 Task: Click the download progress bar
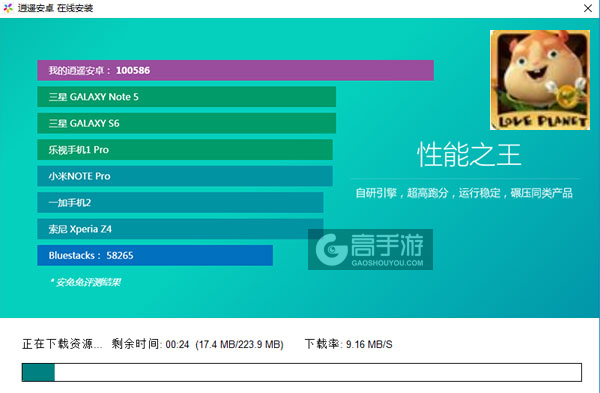(302, 372)
